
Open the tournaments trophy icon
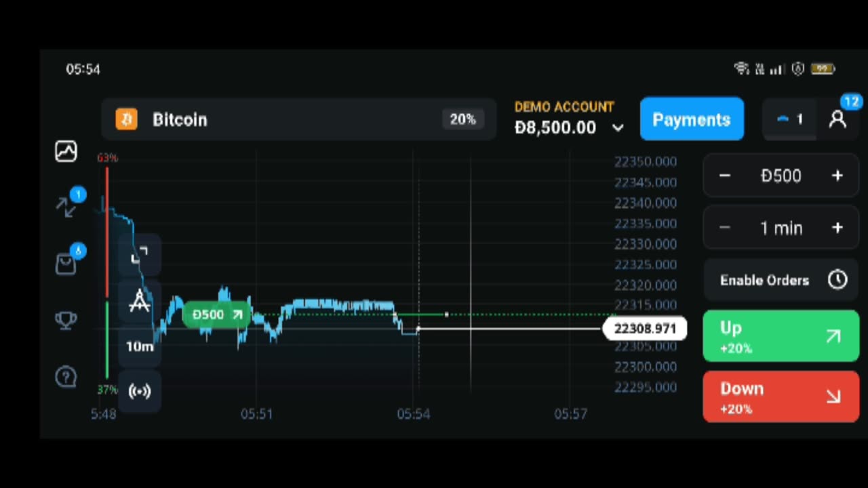pos(66,319)
